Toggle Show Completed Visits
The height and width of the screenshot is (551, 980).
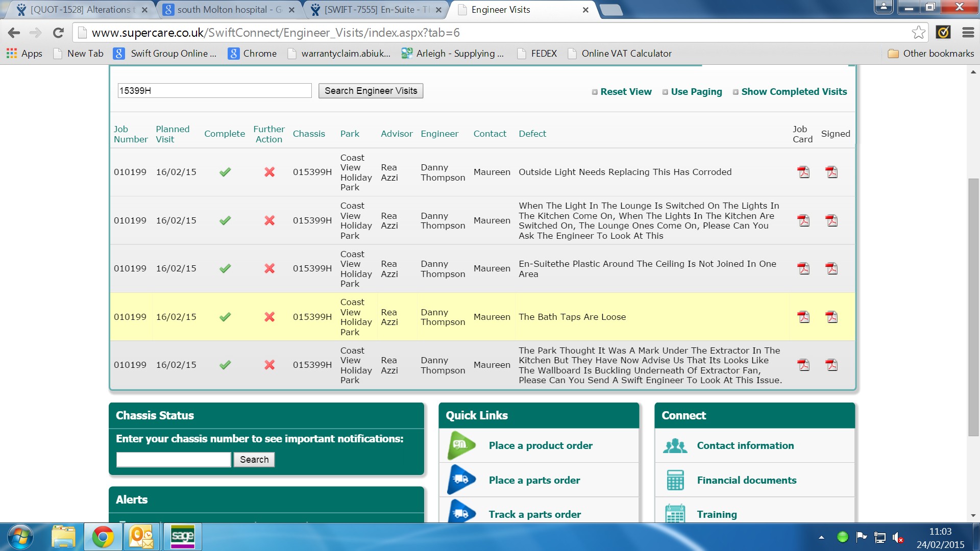[x=794, y=92]
